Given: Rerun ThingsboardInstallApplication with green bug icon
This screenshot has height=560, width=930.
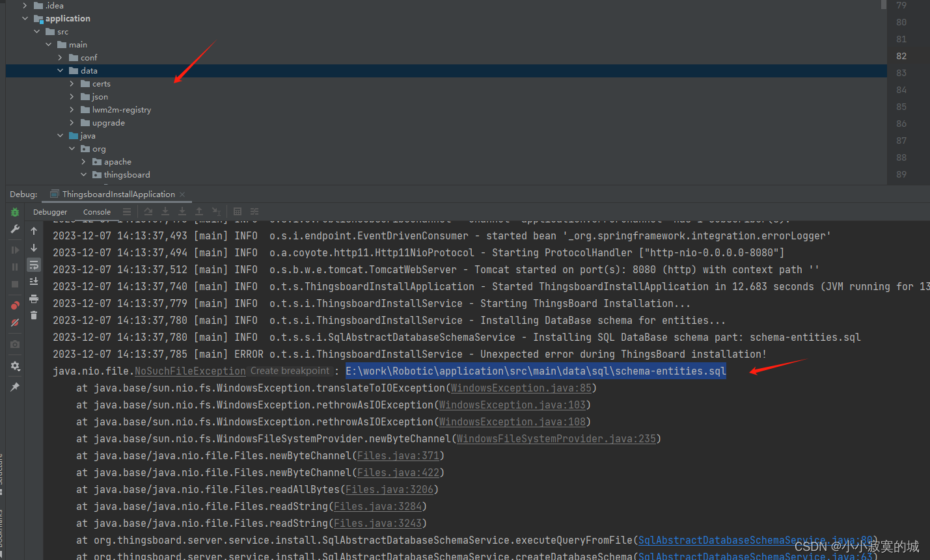Looking at the screenshot, I should point(15,212).
